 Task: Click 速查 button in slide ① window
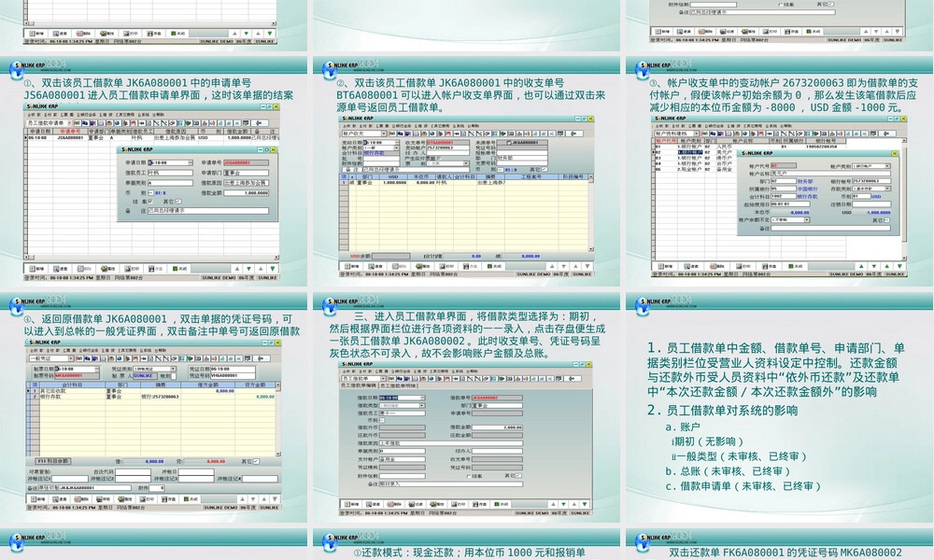(61, 269)
